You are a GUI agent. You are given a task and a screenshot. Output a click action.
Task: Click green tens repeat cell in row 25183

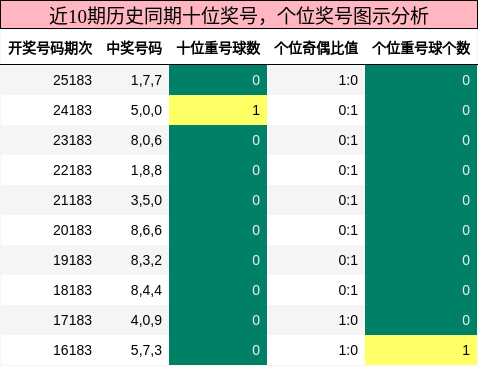pyautogui.click(x=218, y=80)
